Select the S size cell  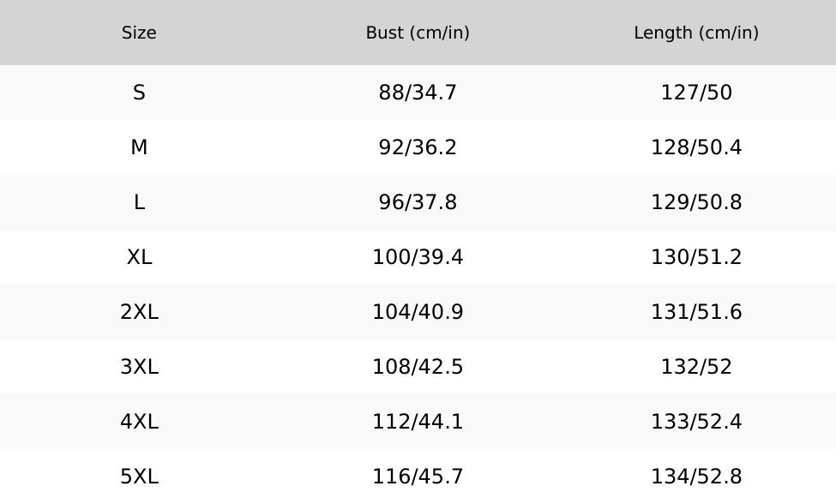click(139, 93)
